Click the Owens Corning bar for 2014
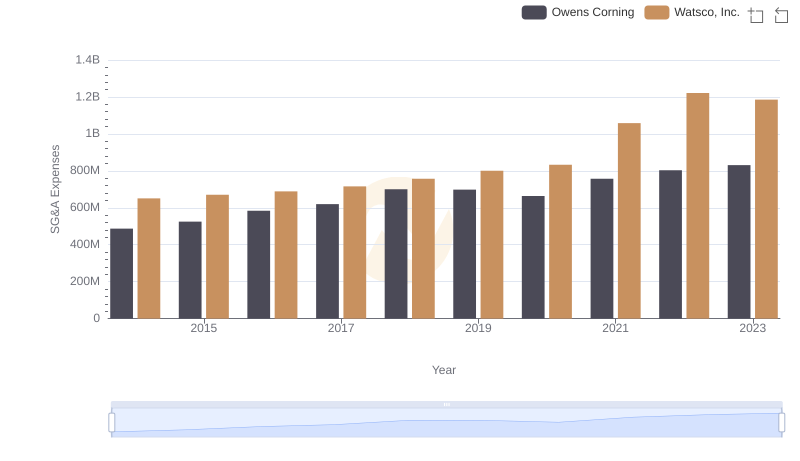The height and width of the screenshot is (461, 800). 121,273
